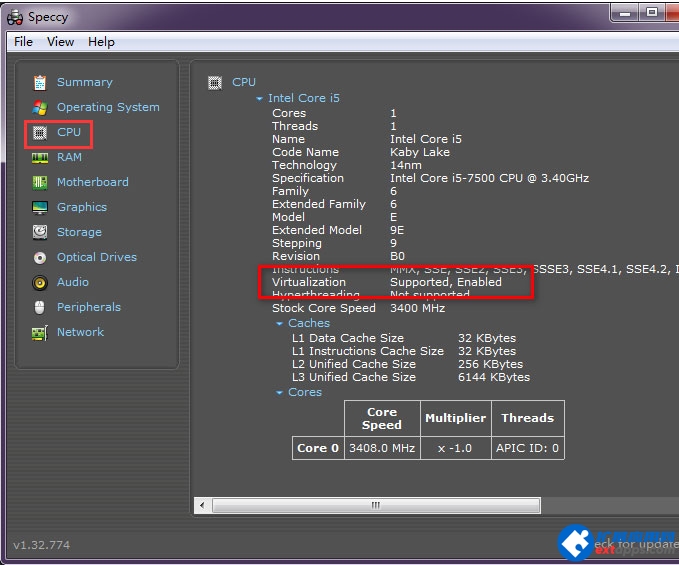Viewport: 679px width, 565px height.
Task: Click '6144 KBytes' L3 cache value
Action: coord(494,377)
